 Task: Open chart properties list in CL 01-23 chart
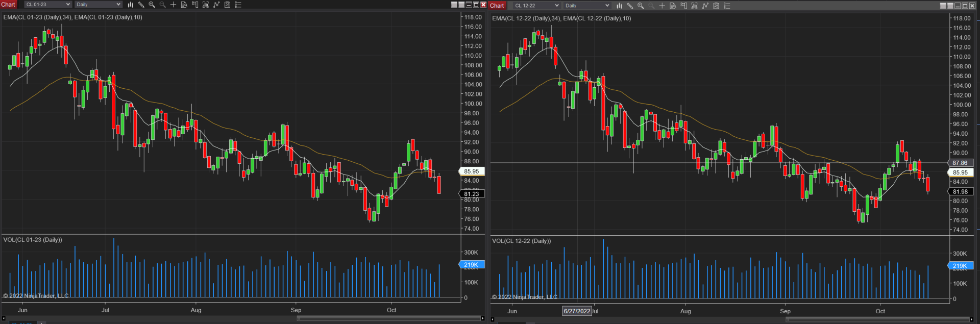[x=238, y=5]
